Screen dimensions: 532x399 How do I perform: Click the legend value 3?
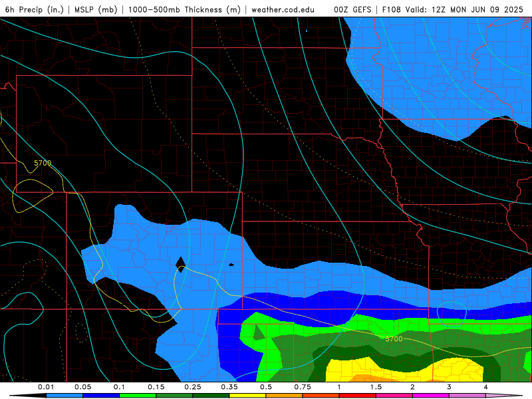(449, 387)
